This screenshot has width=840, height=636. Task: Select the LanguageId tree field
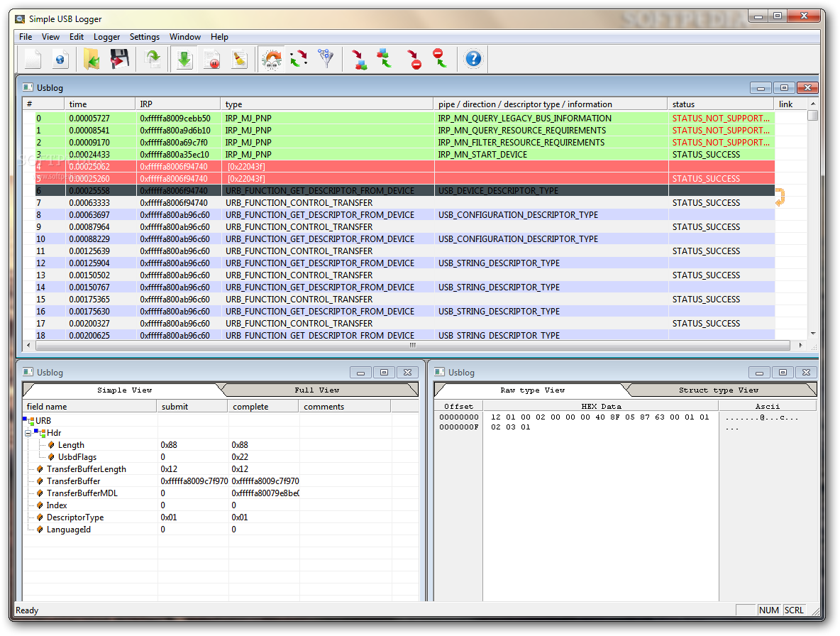(x=69, y=530)
